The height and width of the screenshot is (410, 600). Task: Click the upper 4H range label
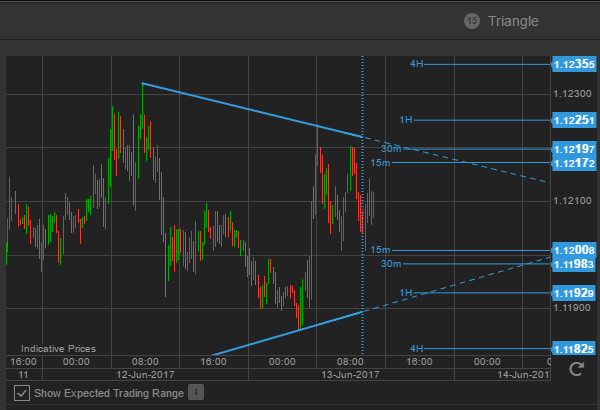coord(417,65)
